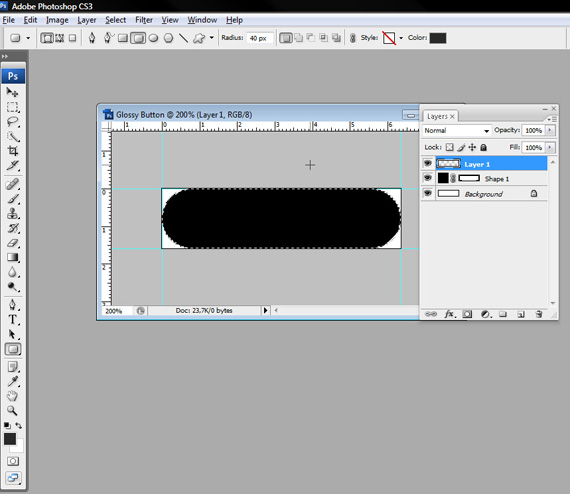Toggle Quick Mask mode
This screenshot has width=570, height=494.
(13, 461)
